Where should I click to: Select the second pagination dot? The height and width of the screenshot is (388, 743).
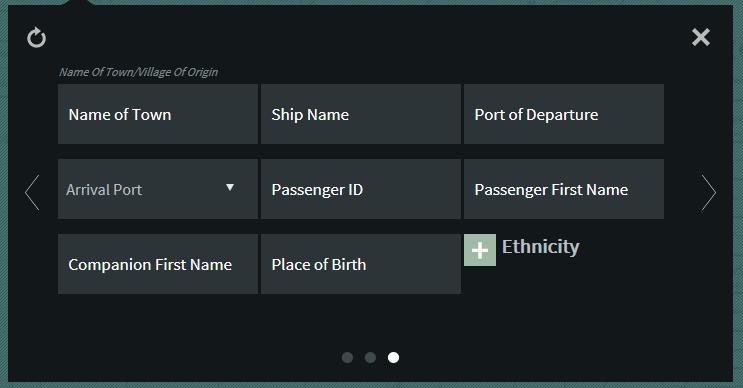371,358
